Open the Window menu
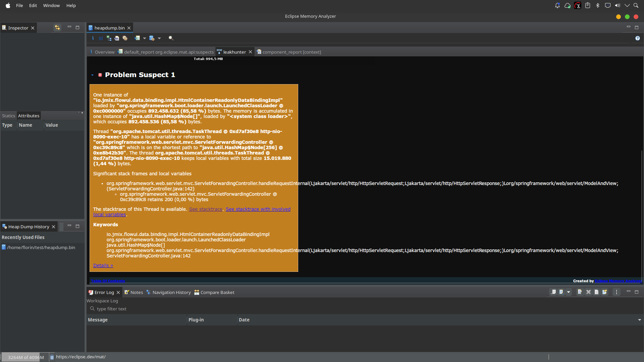This screenshot has height=362, width=644. 51,5
